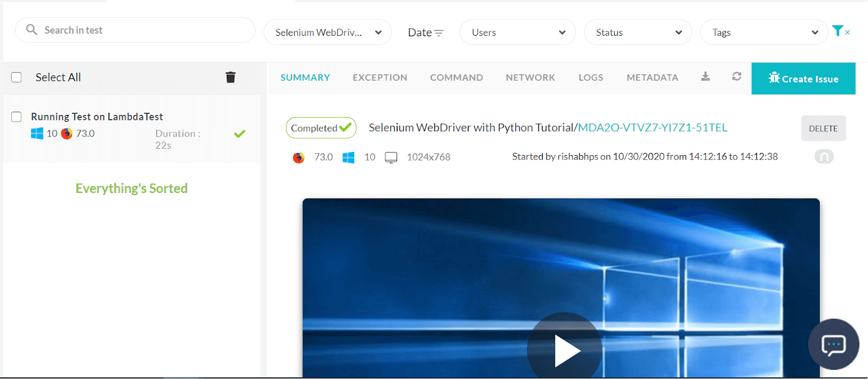Click the Started by rishabhps timestamp text

pyautogui.click(x=645, y=157)
